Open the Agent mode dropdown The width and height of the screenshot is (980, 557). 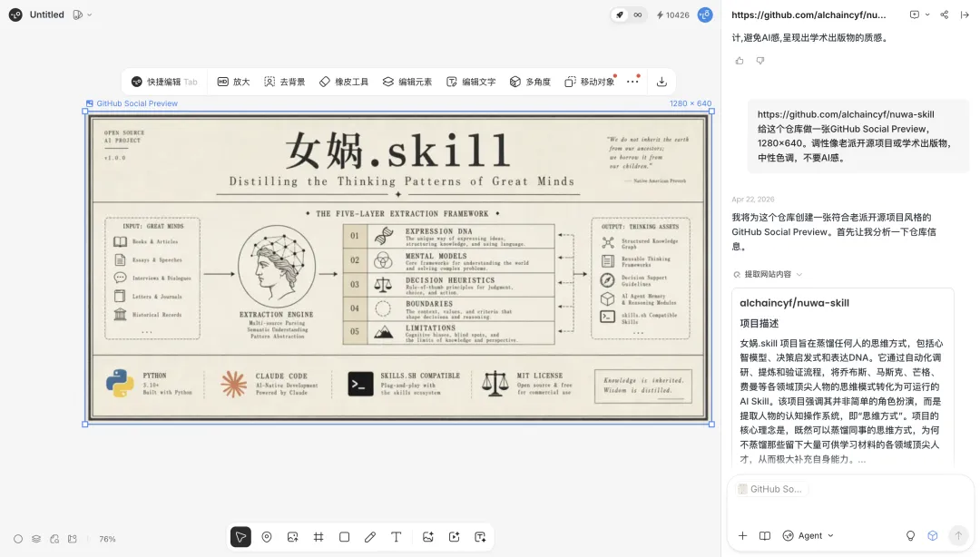tap(808, 536)
